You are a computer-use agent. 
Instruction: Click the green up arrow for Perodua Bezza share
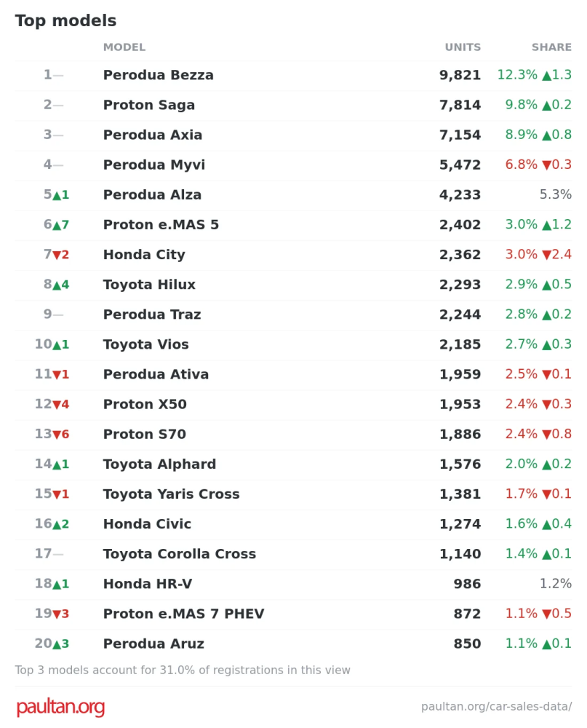pyautogui.click(x=546, y=75)
